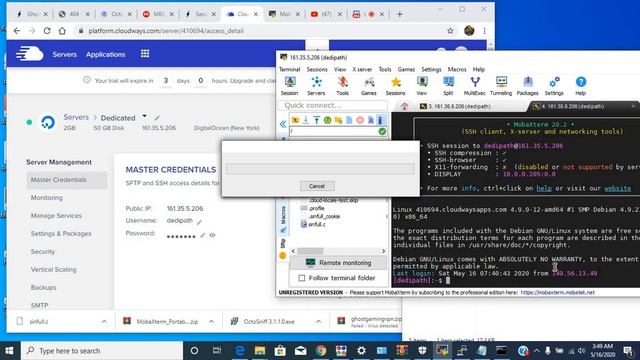The width and height of the screenshot is (640, 360).
Task: Open the Macros menu in MobaXterm
Action: 457,69
